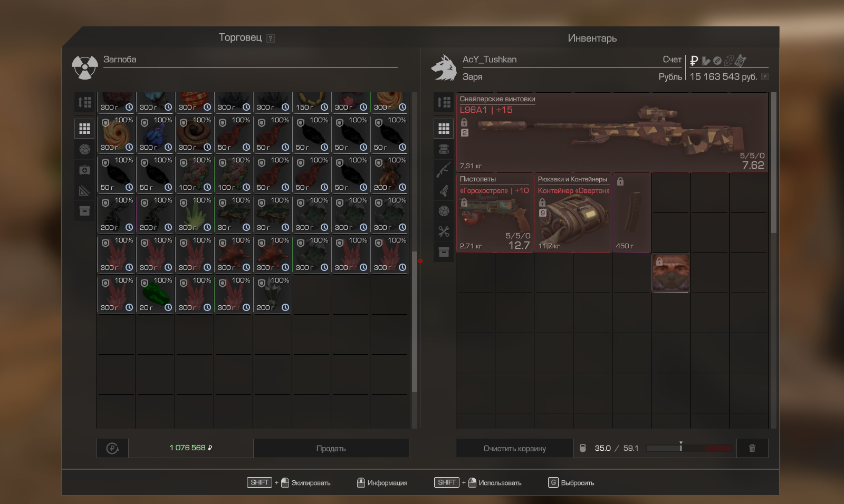The image size is (844, 504).
Task: Filter inventory by artifact ball icon
Action: click(x=444, y=211)
